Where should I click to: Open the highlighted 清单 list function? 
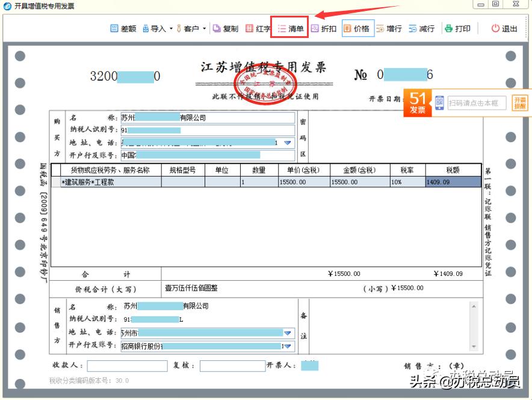coord(289,28)
